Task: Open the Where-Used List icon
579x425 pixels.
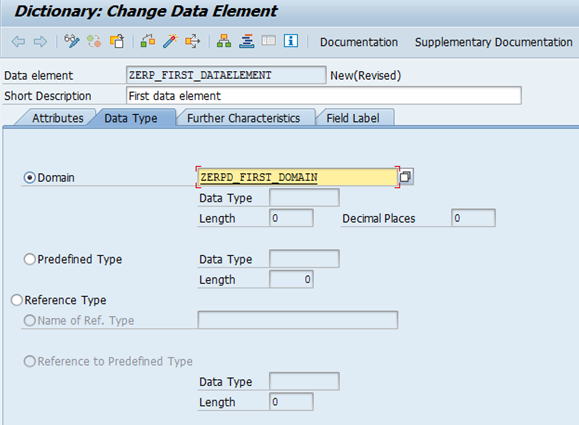Action: pyautogui.click(x=193, y=41)
